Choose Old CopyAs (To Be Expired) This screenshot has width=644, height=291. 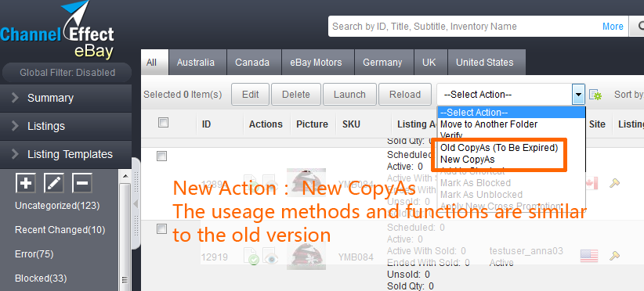click(x=499, y=148)
